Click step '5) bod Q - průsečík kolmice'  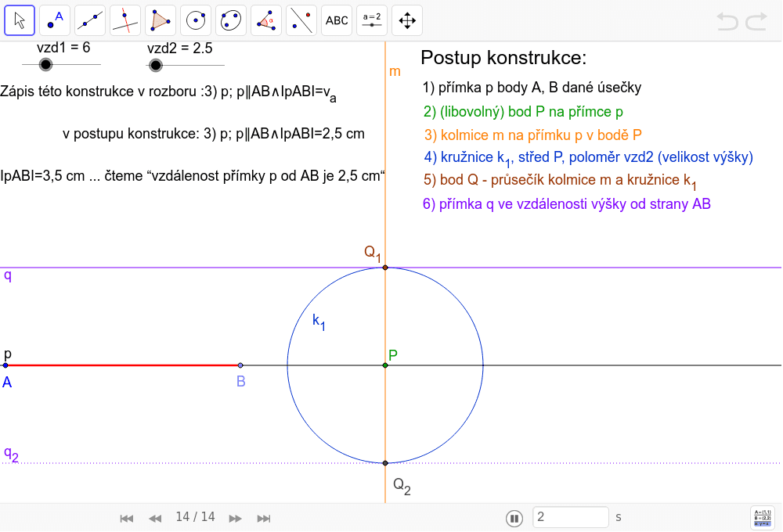coord(561,182)
